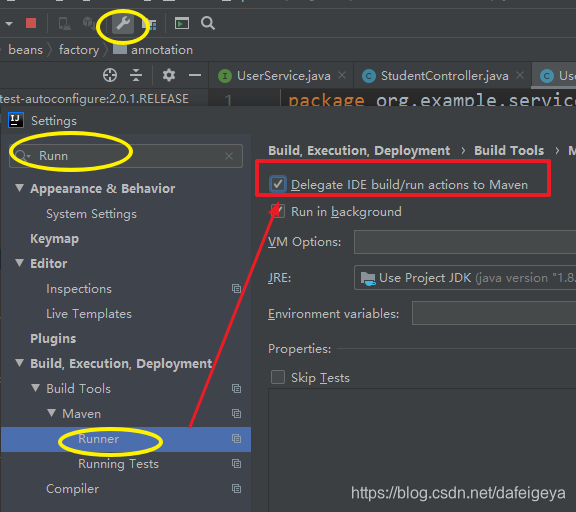Select Running Tests under Maven
Screen dimensions: 576x512
(118, 464)
